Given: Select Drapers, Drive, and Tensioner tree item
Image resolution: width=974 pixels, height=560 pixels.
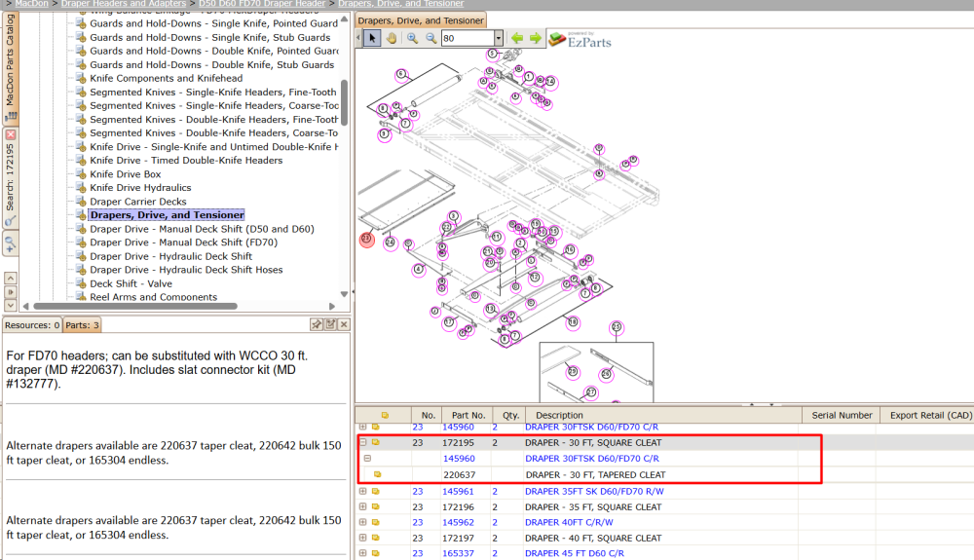Looking at the screenshot, I should click(168, 215).
